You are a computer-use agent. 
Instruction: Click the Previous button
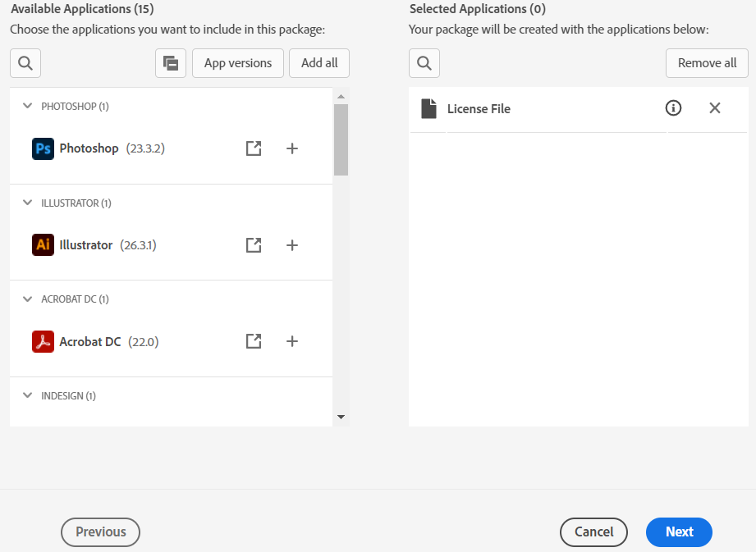(x=100, y=532)
